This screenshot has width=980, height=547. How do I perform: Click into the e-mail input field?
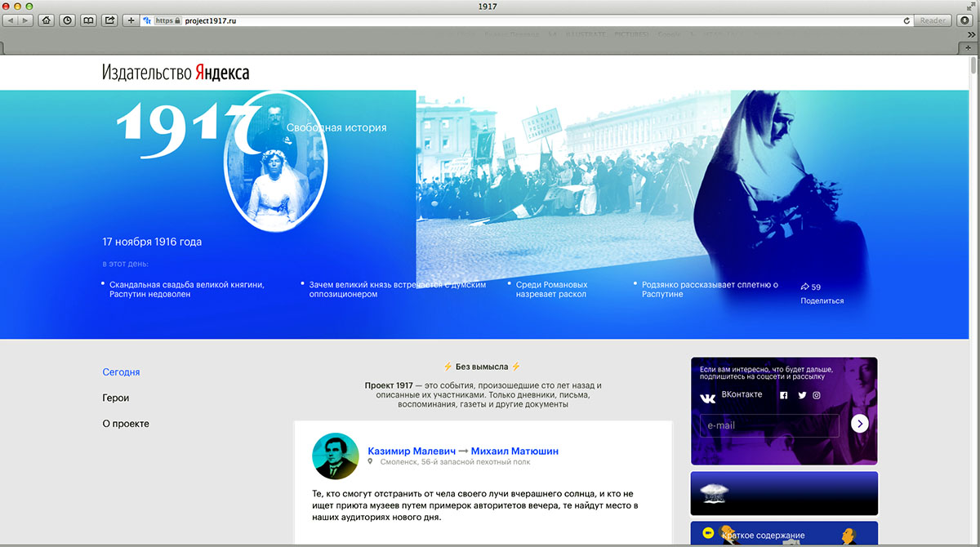pyautogui.click(x=768, y=425)
